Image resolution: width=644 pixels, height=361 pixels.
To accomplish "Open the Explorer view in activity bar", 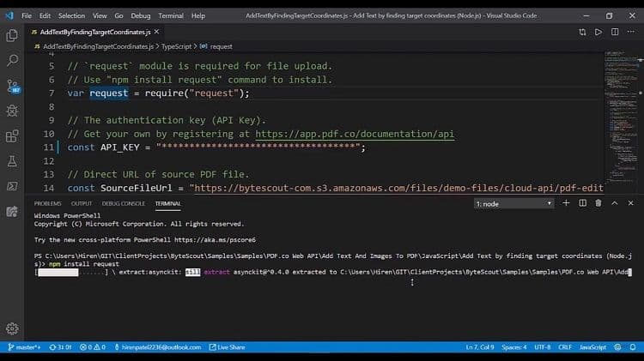I will pyautogui.click(x=12, y=35).
